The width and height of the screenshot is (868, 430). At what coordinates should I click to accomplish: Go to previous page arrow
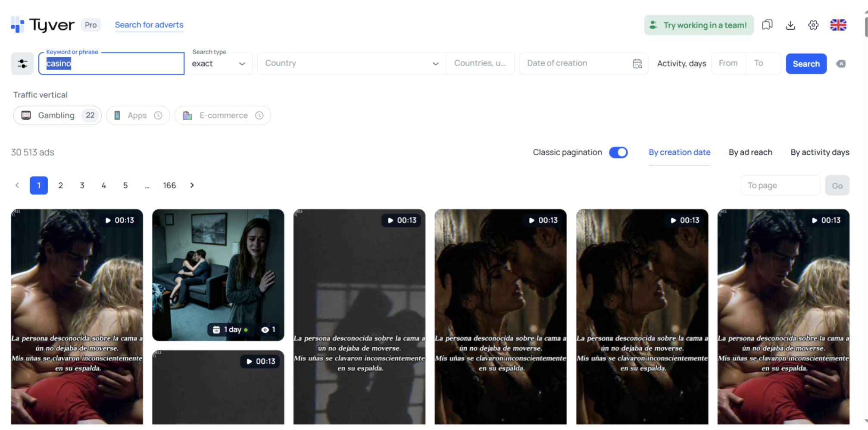tap(17, 185)
